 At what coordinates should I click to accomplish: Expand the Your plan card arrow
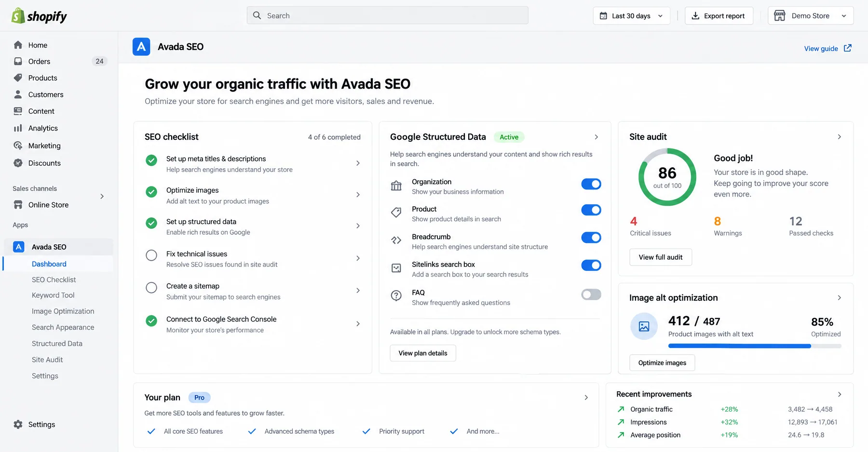(586, 398)
